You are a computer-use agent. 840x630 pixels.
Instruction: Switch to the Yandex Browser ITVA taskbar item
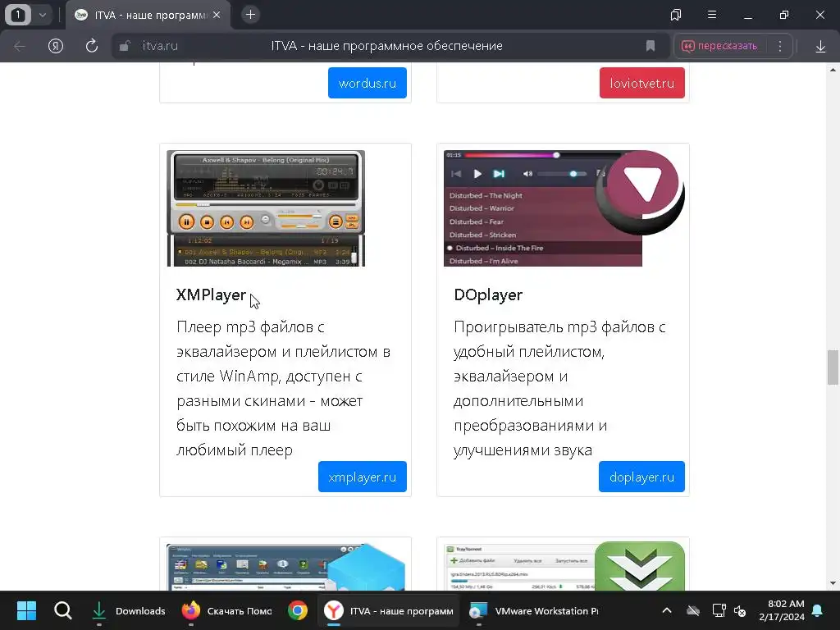389,610
